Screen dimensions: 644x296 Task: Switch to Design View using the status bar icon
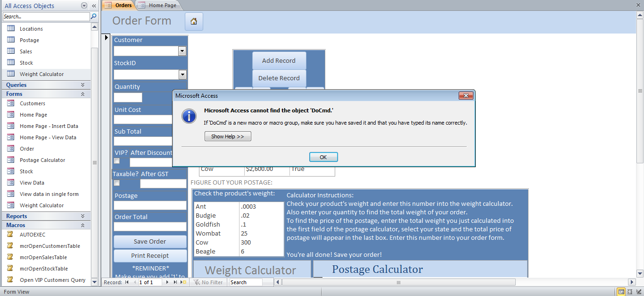tap(639, 292)
